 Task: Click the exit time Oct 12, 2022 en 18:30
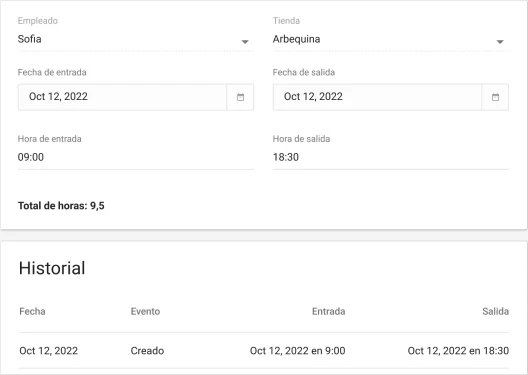[x=458, y=351]
